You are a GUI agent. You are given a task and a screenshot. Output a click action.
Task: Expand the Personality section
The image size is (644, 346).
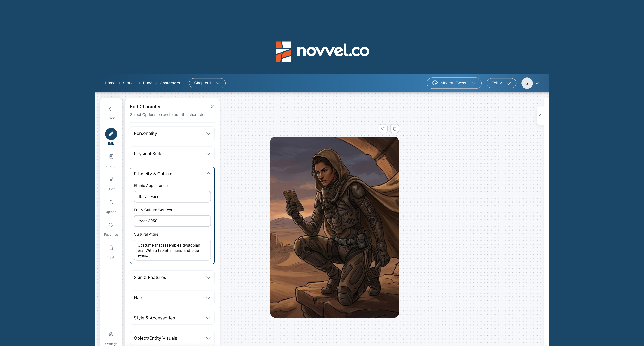[x=172, y=133]
